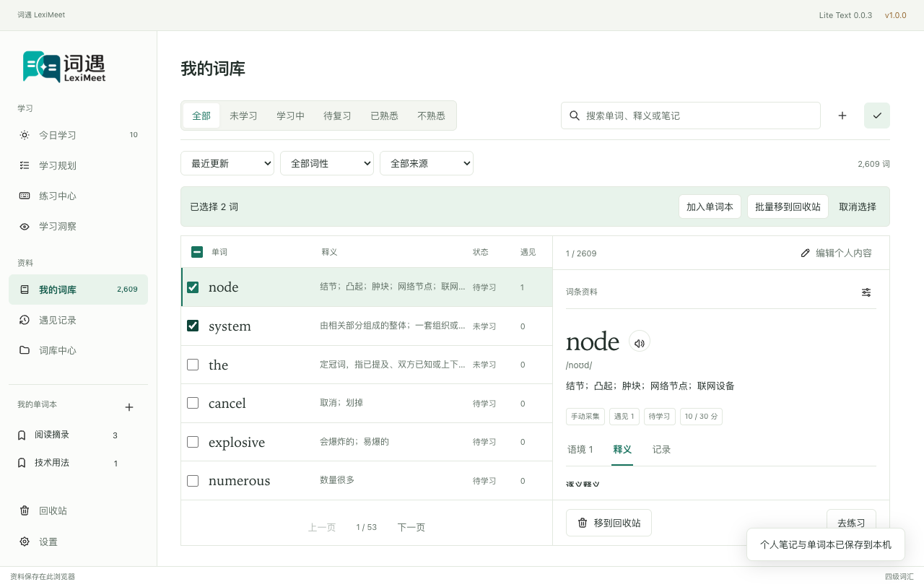Toggle the select-all header checkbox
Image resolution: width=924 pixels, height=587 pixels.
click(197, 252)
